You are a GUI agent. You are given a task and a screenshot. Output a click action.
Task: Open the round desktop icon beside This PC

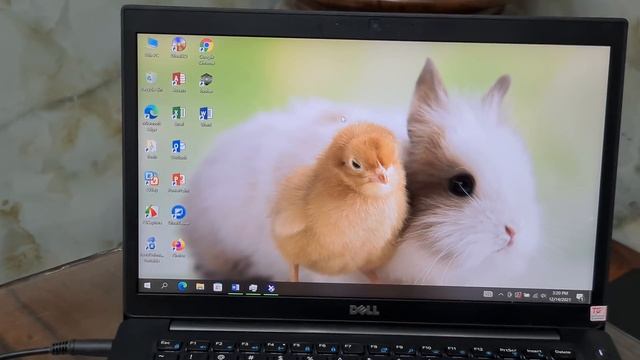179,47
